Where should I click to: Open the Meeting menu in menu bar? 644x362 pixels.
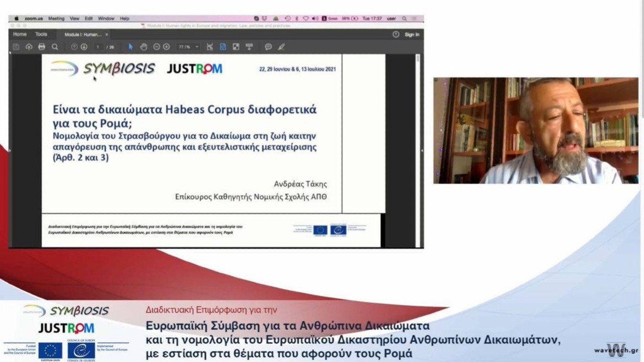56,19
